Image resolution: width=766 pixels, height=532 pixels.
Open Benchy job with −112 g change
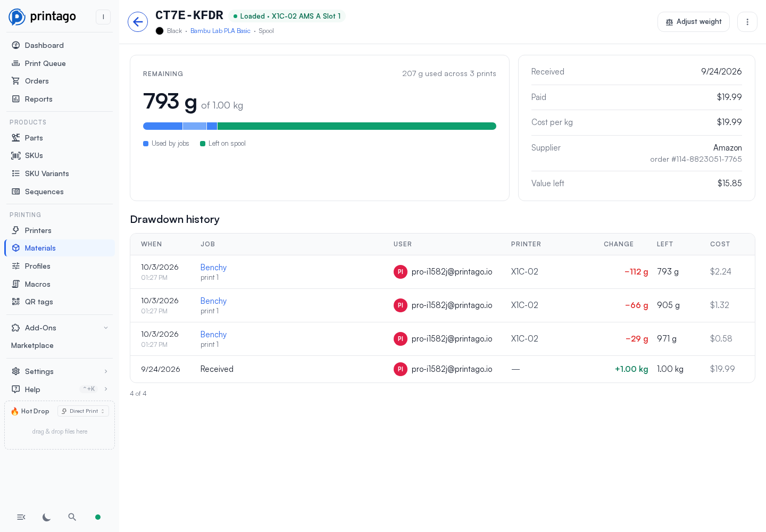pos(213,268)
